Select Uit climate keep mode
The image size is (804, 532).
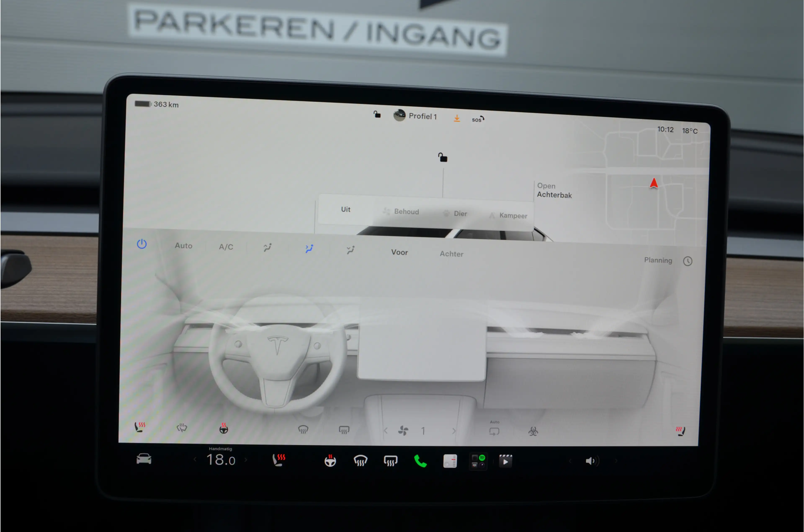pyautogui.click(x=345, y=209)
